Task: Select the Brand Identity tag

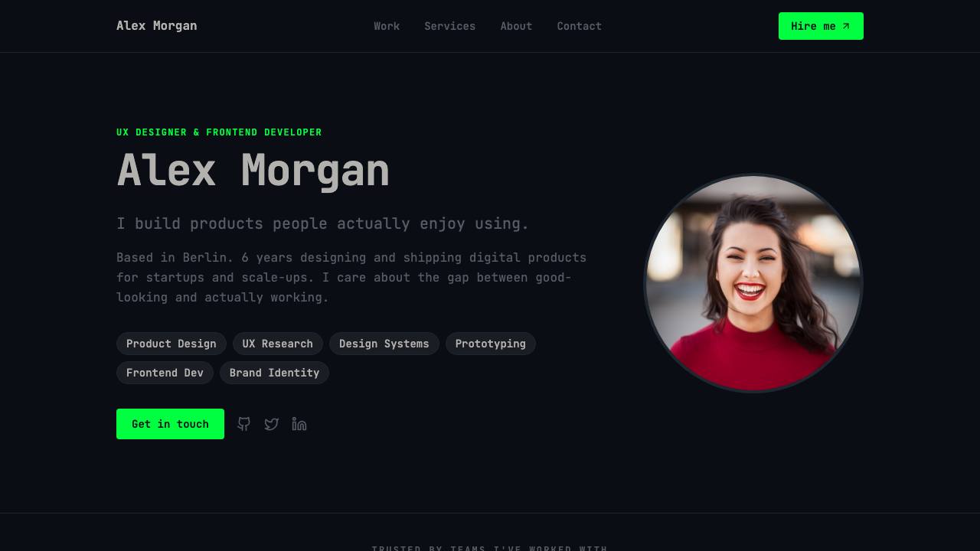Action: [274, 373]
